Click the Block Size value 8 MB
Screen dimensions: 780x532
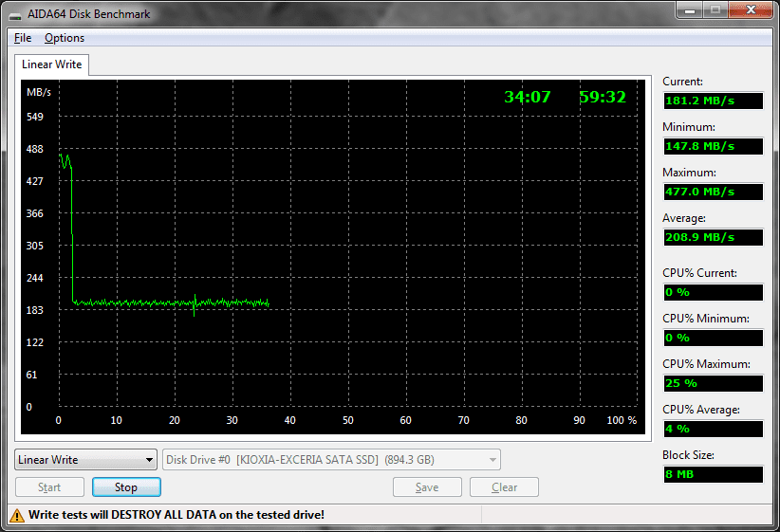tap(713, 474)
